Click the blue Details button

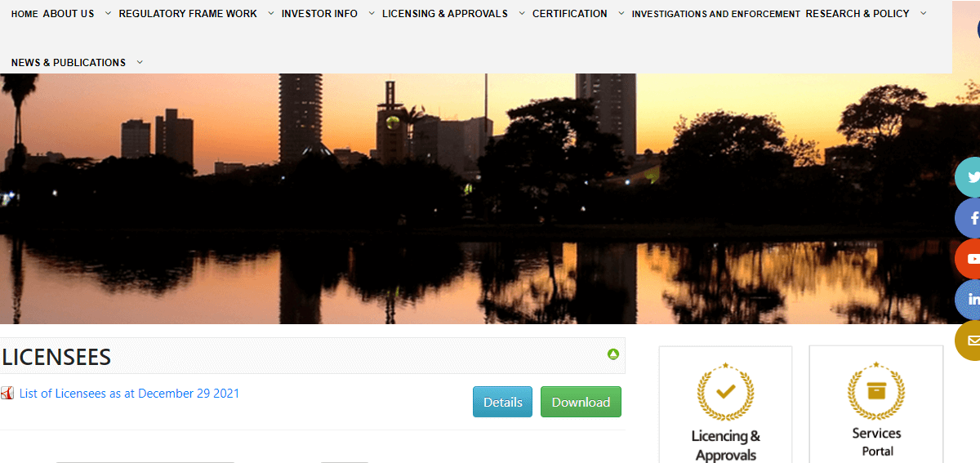[x=502, y=402]
